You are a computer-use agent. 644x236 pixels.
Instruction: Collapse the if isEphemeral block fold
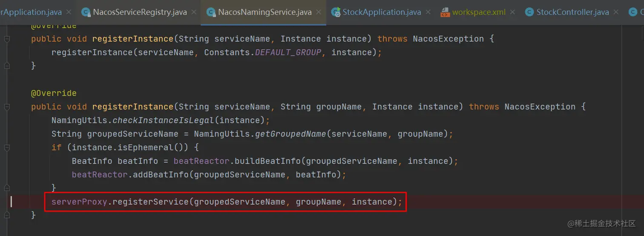tap(7, 148)
